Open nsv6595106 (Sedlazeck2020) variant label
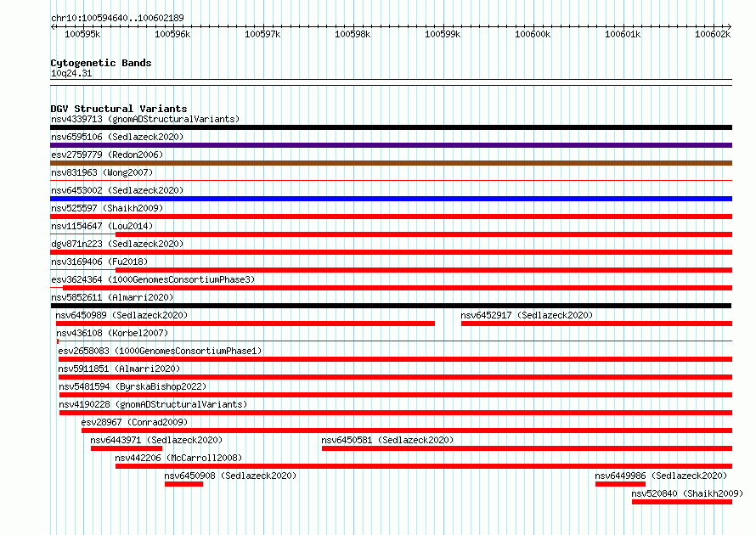The width and height of the screenshot is (756, 535). [117, 137]
